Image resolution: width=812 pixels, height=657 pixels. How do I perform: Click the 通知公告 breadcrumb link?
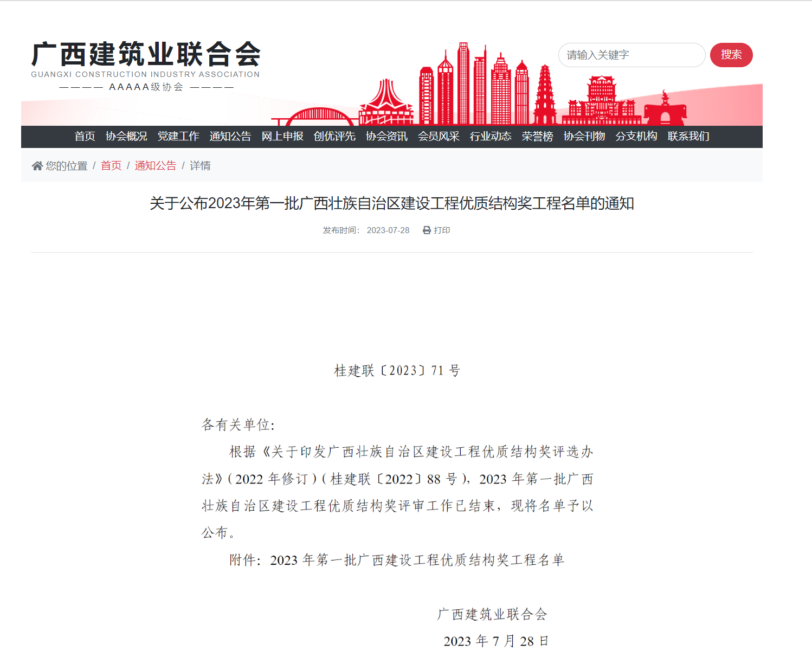click(x=156, y=166)
